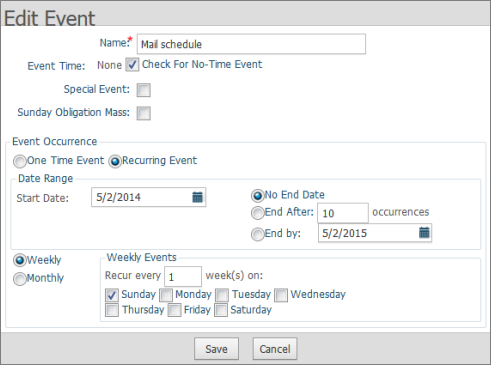Choose the Weekly recurrence radio button
Screen dimensions: 491x365
click(20, 260)
